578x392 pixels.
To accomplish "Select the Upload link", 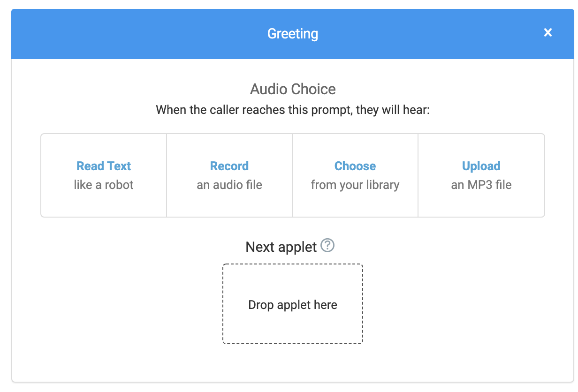I will pyautogui.click(x=481, y=166).
